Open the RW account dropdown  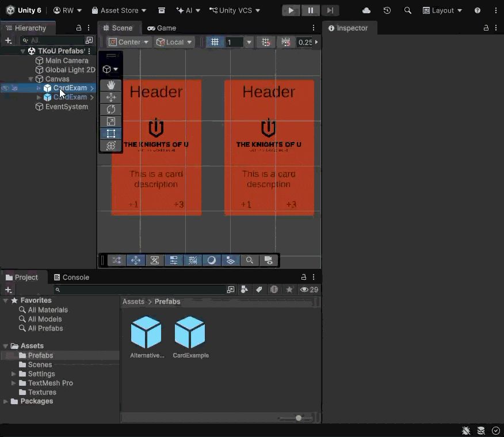67,10
